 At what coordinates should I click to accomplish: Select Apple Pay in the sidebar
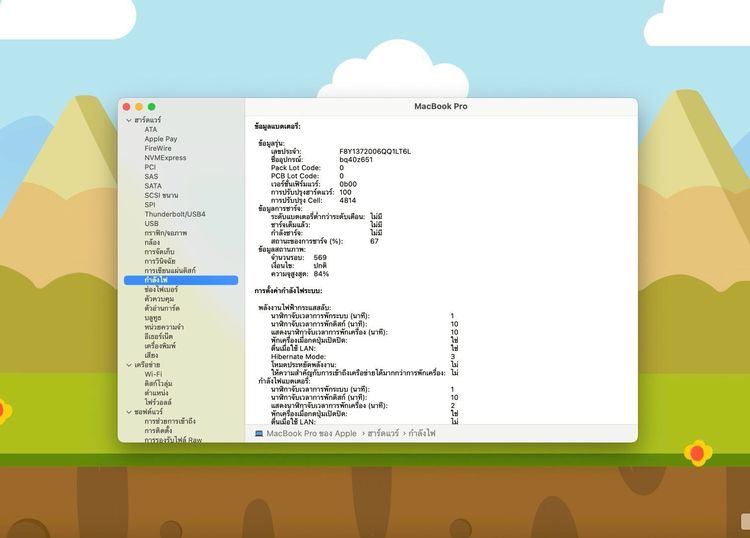160,139
